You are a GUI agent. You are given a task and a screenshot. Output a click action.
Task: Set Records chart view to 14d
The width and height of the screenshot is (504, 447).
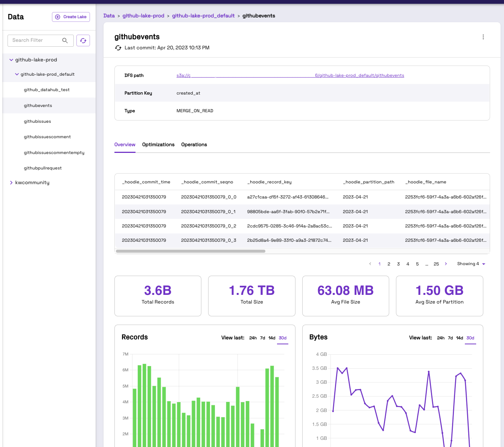[x=272, y=338]
